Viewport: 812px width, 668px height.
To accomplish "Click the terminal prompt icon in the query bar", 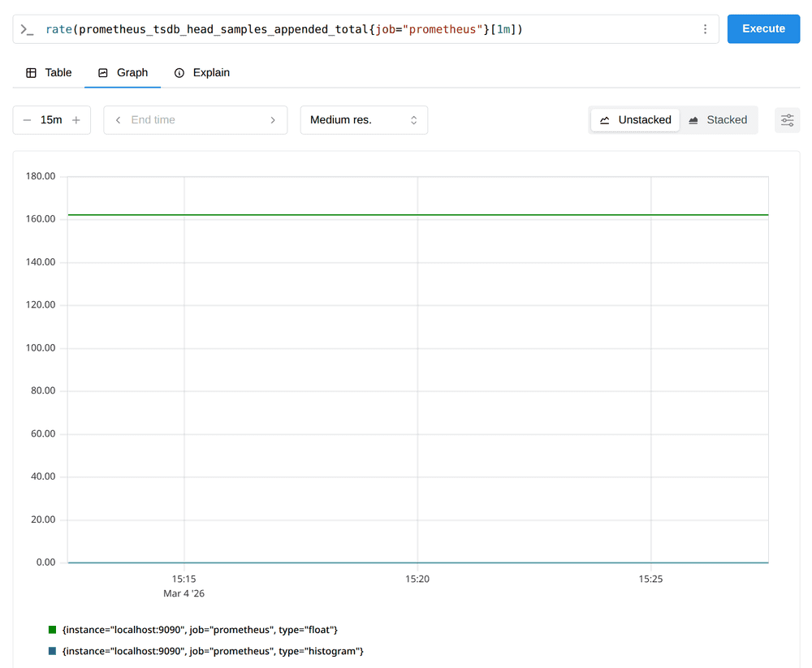I will [x=27, y=28].
